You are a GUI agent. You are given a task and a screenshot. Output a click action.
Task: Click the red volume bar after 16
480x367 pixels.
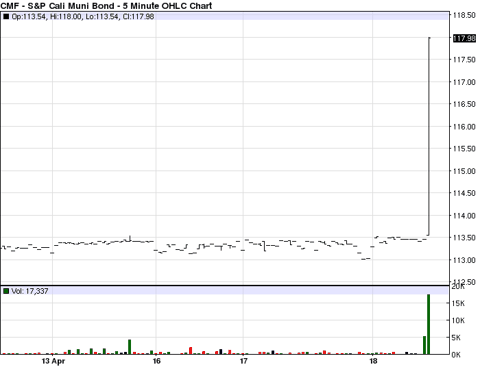point(191,350)
